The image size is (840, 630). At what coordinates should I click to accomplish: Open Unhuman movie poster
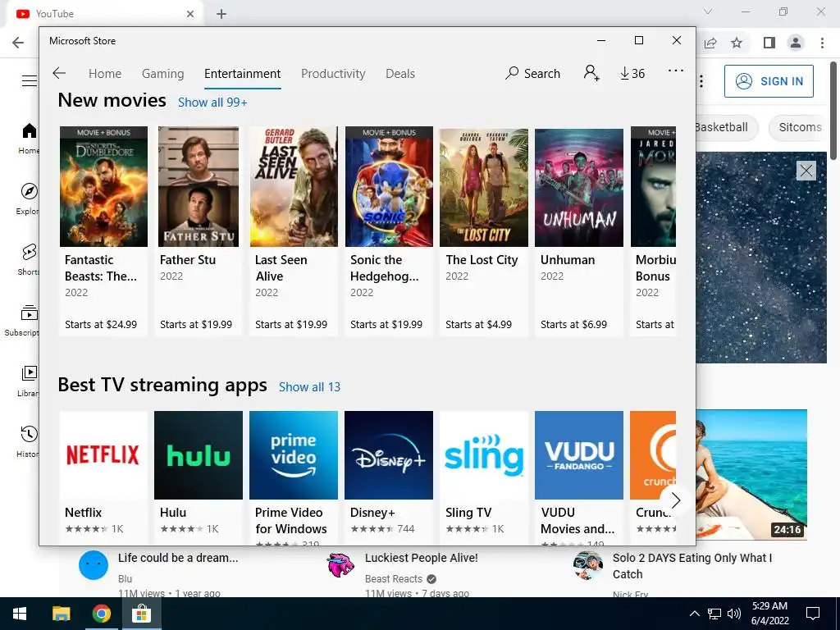pos(579,188)
